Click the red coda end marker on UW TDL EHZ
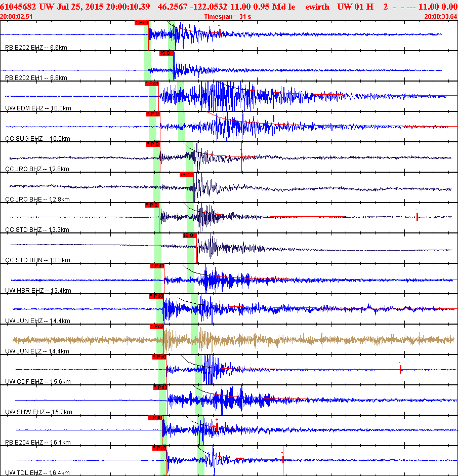Viewport: 458px width, 476px height. [283, 460]
